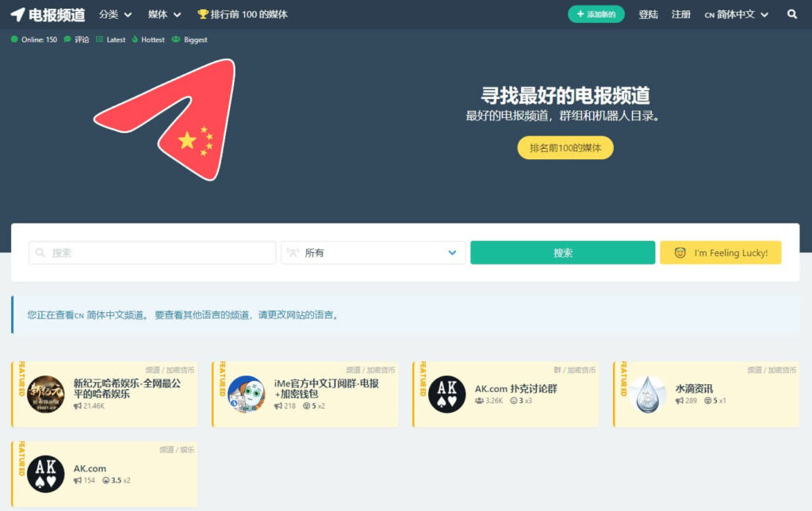Image resolution: width=812 pixels, height=511 pixels.
Task: Click the green Online status dot
Action: [14, 40]
